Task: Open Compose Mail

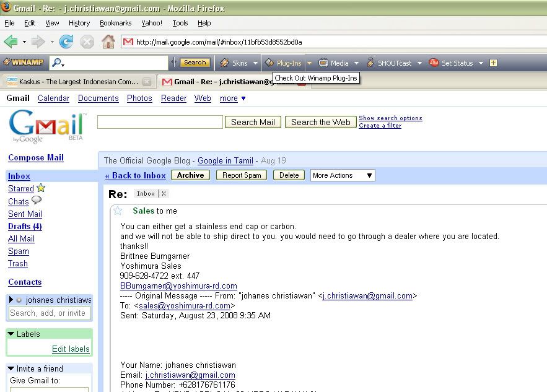Action: [36, 158]
